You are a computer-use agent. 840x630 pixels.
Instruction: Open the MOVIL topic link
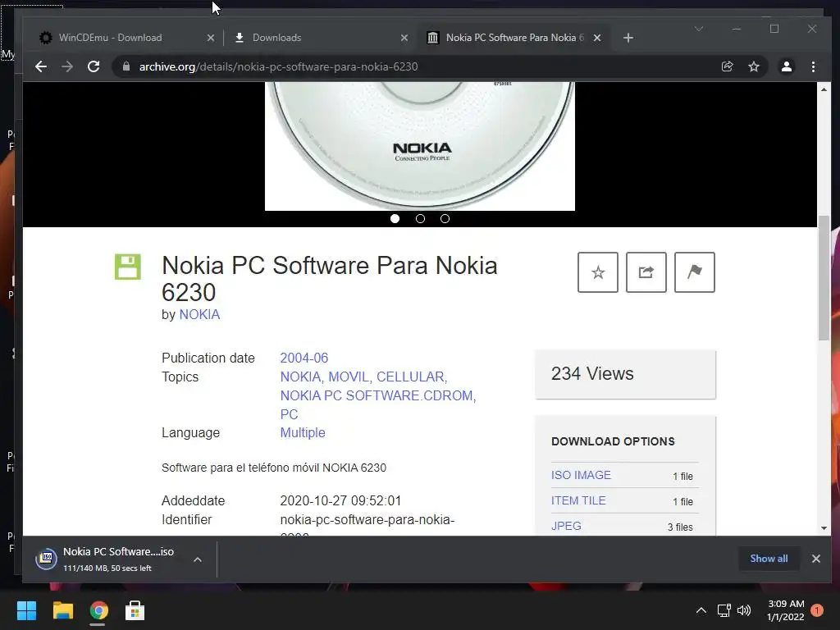tap(348, 377)
